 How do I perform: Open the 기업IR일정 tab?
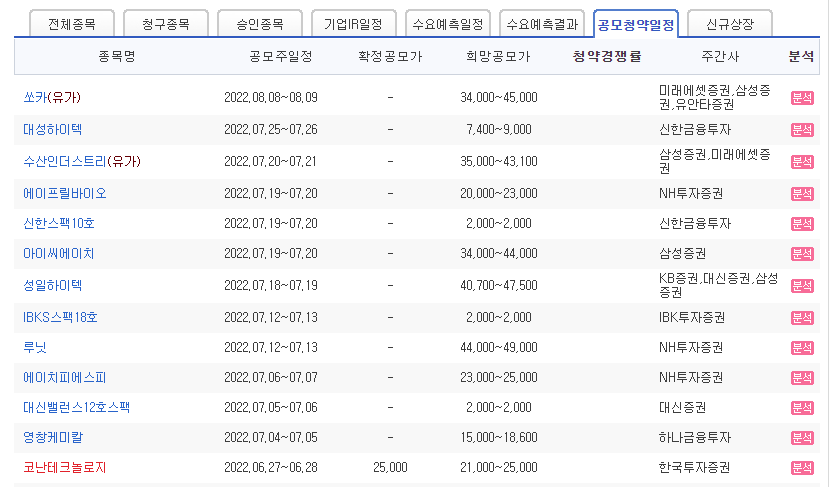point(353,24)
